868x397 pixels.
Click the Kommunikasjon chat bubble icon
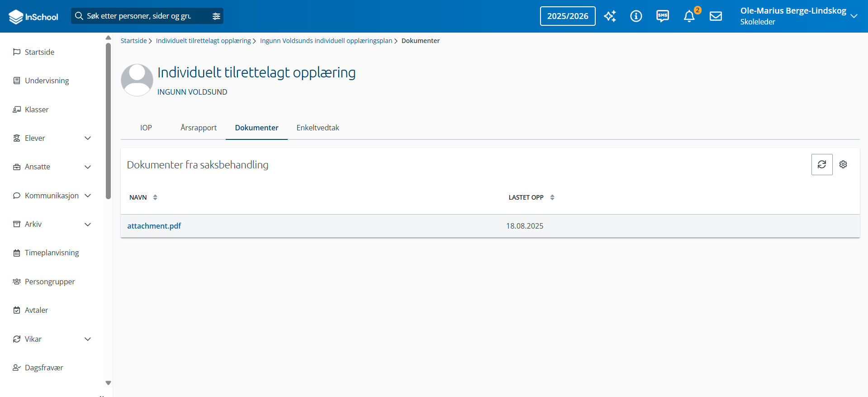click(17, 196)
